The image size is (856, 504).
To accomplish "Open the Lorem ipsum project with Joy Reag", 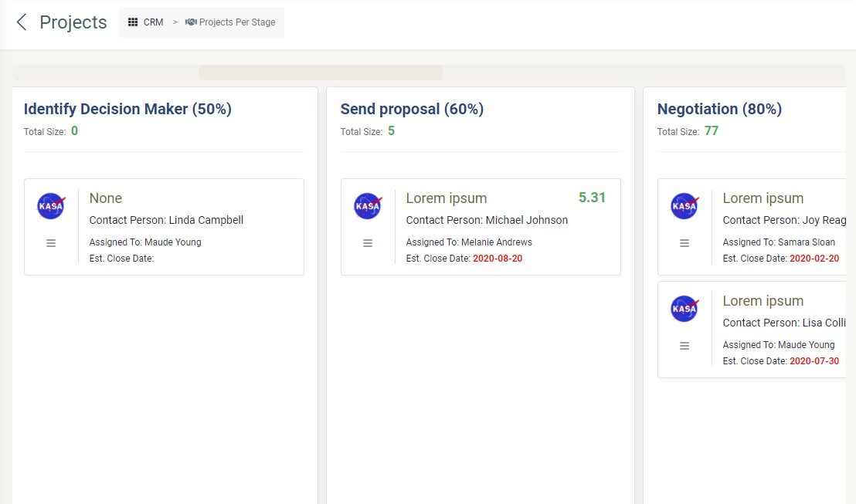I will click(x=763, y=198).
